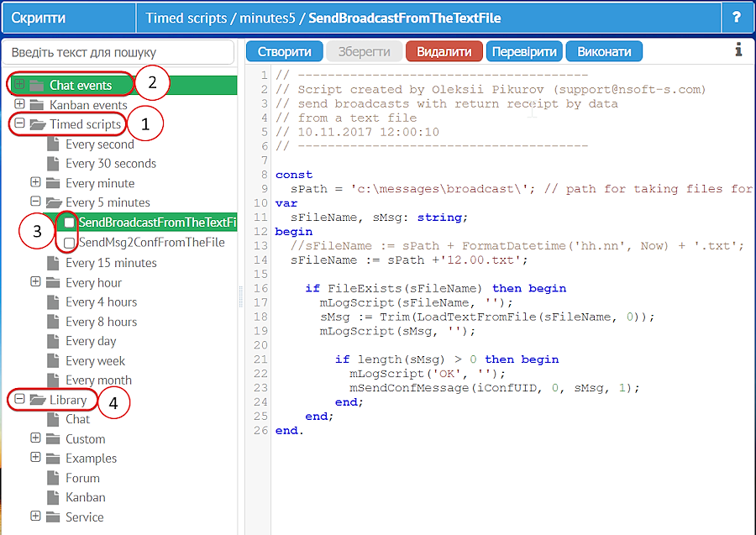Collapse the Library tree node
Viewport: 756px width, 535px height.
click(19, 400)
